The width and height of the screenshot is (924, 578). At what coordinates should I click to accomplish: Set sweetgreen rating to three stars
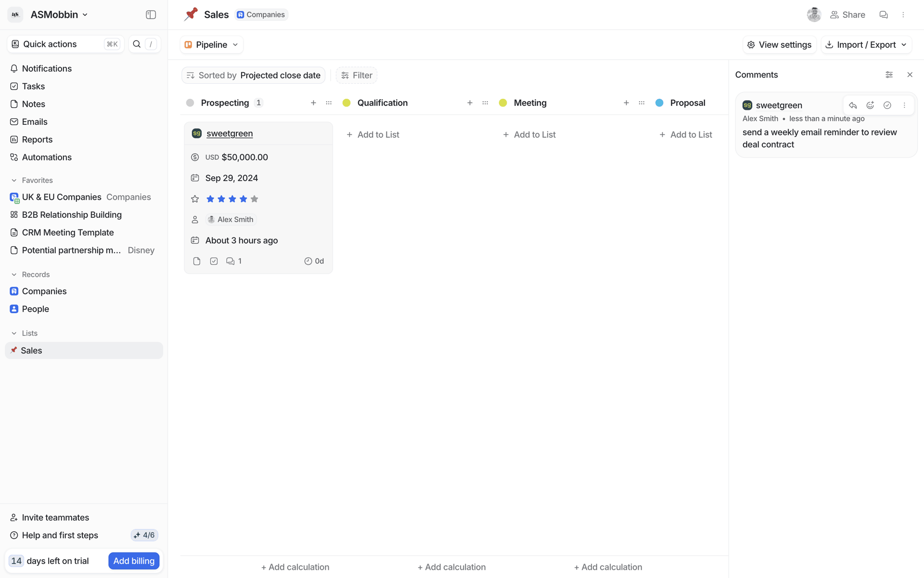tap(232, 199)
